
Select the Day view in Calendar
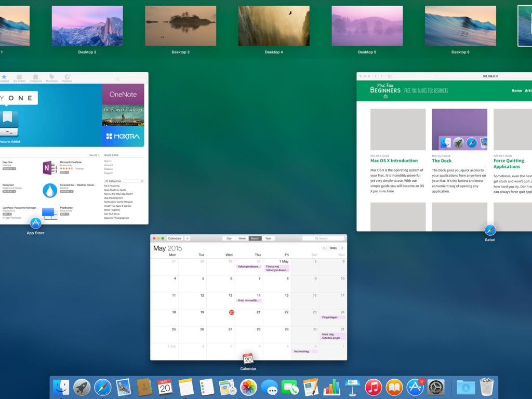[x=229, y=238]
